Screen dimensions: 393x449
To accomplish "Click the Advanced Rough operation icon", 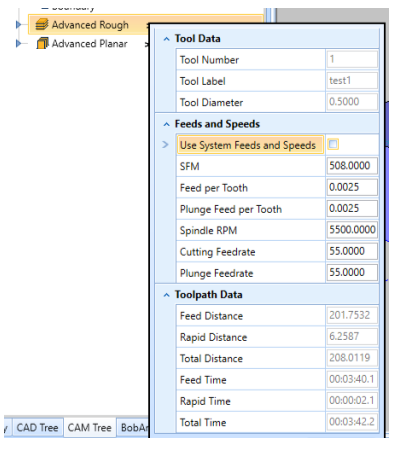I will point(42,25).
